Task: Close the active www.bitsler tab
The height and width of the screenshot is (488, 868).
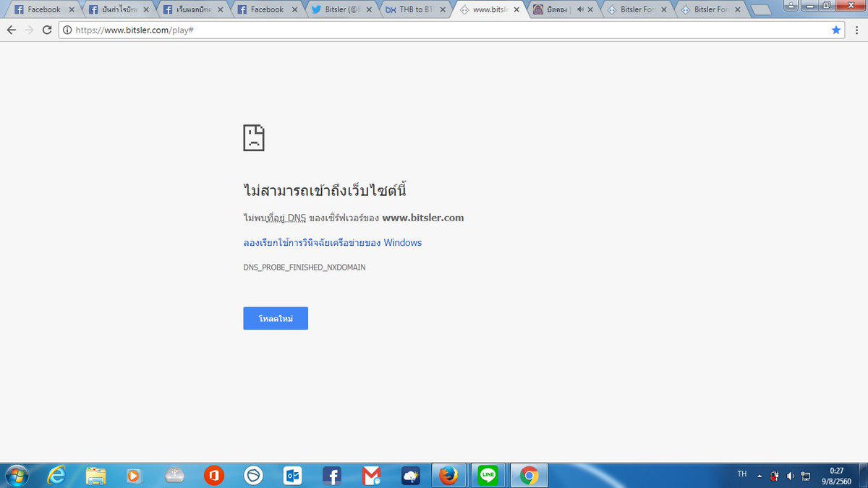Action: pyautogui.click(x=516, y=10)
